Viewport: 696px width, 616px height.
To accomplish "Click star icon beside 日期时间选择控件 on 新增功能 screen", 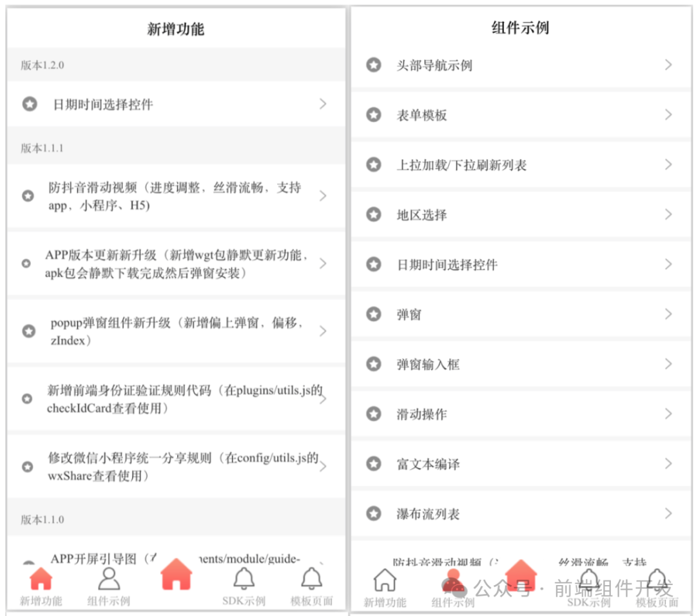I will point(30,104).
